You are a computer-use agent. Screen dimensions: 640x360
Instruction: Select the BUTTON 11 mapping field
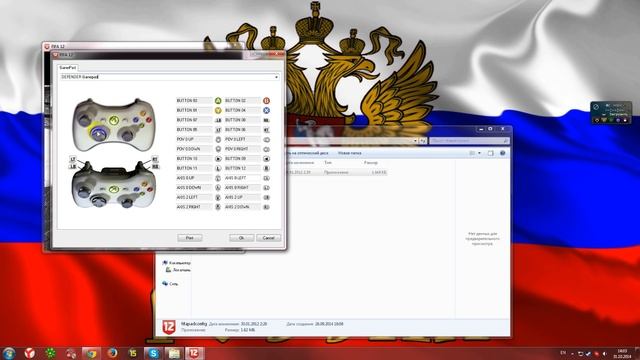point(194,168)
